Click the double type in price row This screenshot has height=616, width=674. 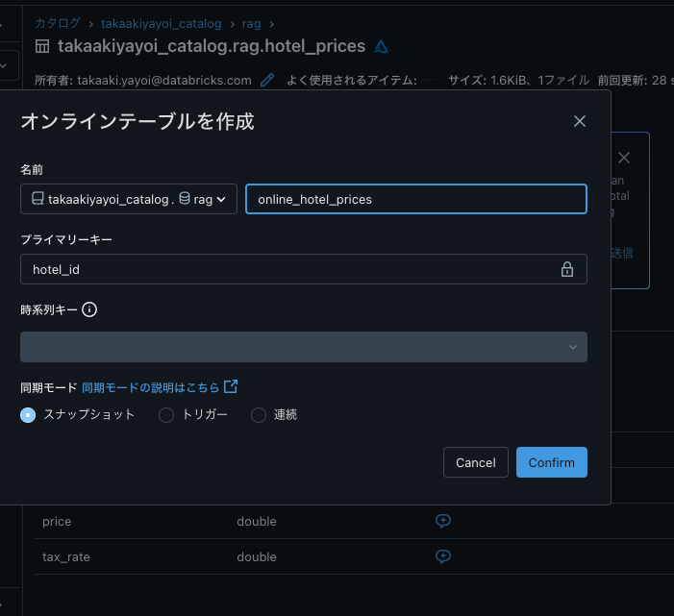coord(257,521)
